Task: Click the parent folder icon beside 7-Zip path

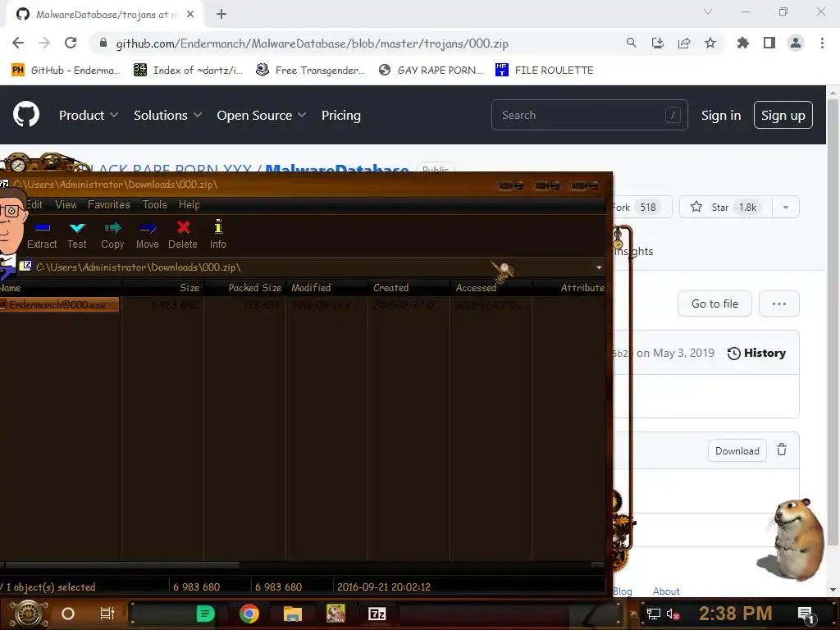Action: pyautogui.click(x=25, y=266)
